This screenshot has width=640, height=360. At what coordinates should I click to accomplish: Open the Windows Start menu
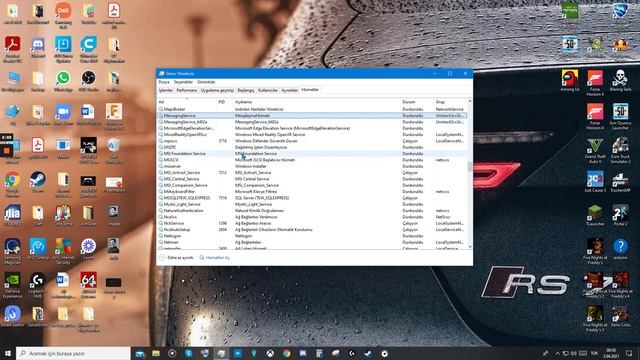point(8,353)
